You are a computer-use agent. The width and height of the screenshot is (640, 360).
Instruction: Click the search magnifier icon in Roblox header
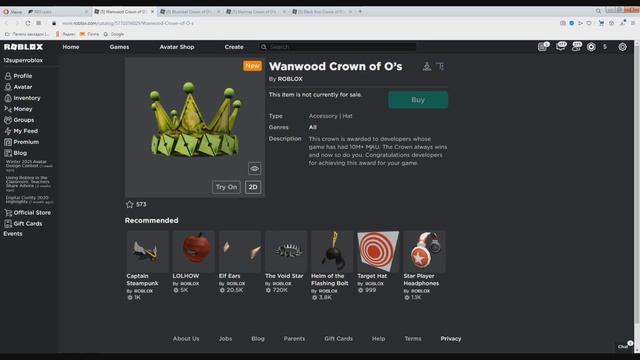pos(264,47)
